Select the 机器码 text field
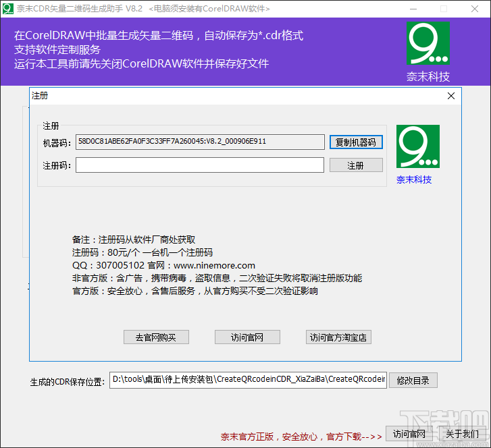 [x=200, y=142]
